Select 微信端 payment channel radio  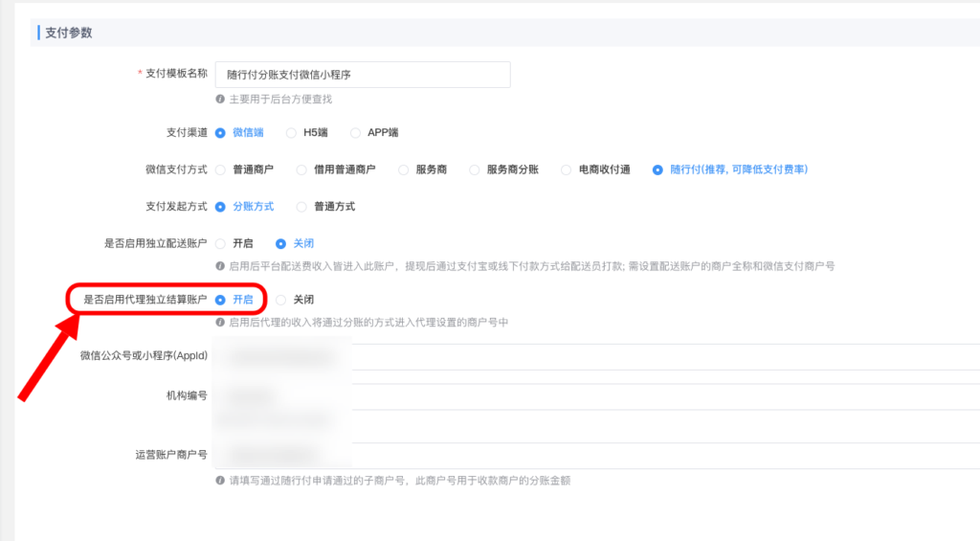pyautogui.click(x=220, y=132)
